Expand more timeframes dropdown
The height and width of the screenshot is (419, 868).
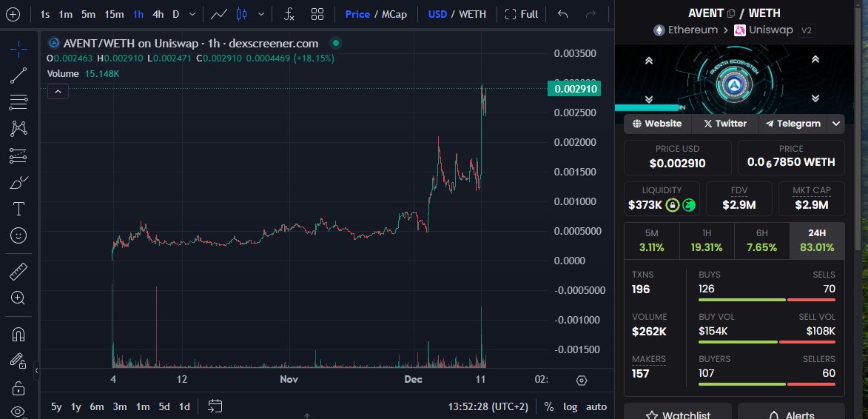pyautogui.click(x=192, y=14)
